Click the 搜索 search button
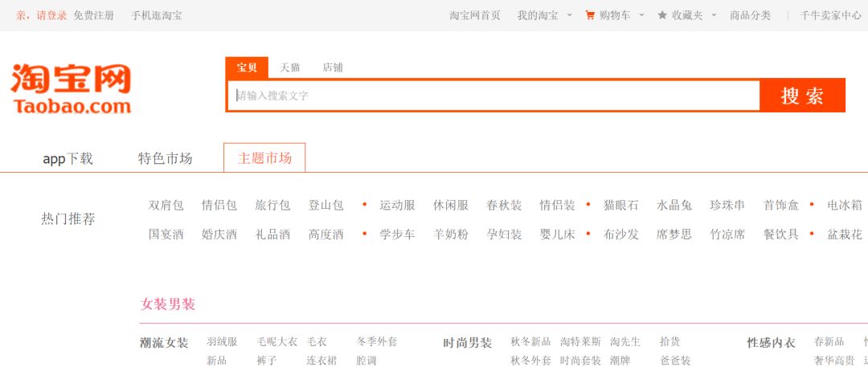This screenshot has height=371, width=868. (x=803, y=96)
